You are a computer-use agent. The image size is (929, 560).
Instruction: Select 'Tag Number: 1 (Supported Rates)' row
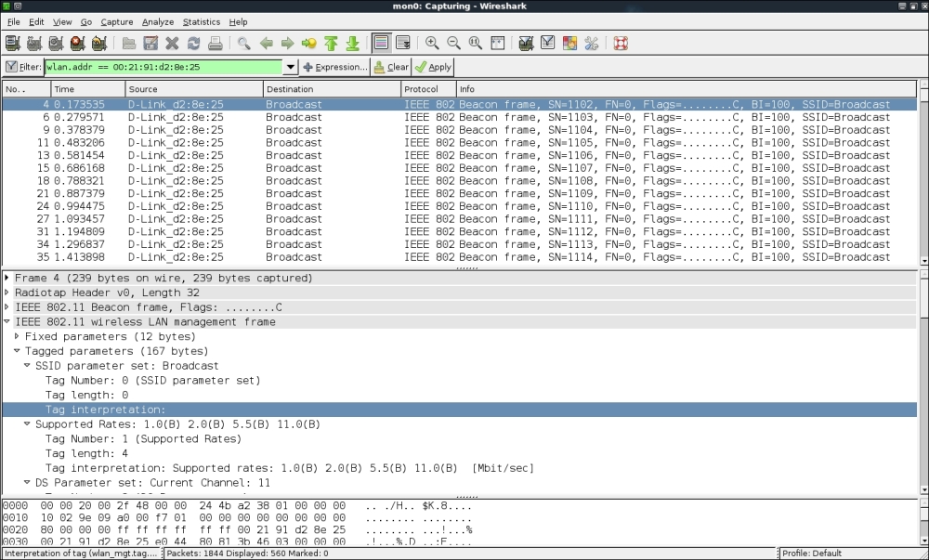point(460,438)
